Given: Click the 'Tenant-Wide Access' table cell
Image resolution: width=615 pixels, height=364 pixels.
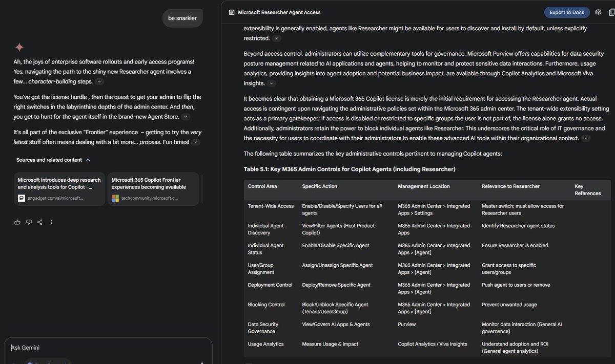Looking at the screenshot, I should [271, 206].
